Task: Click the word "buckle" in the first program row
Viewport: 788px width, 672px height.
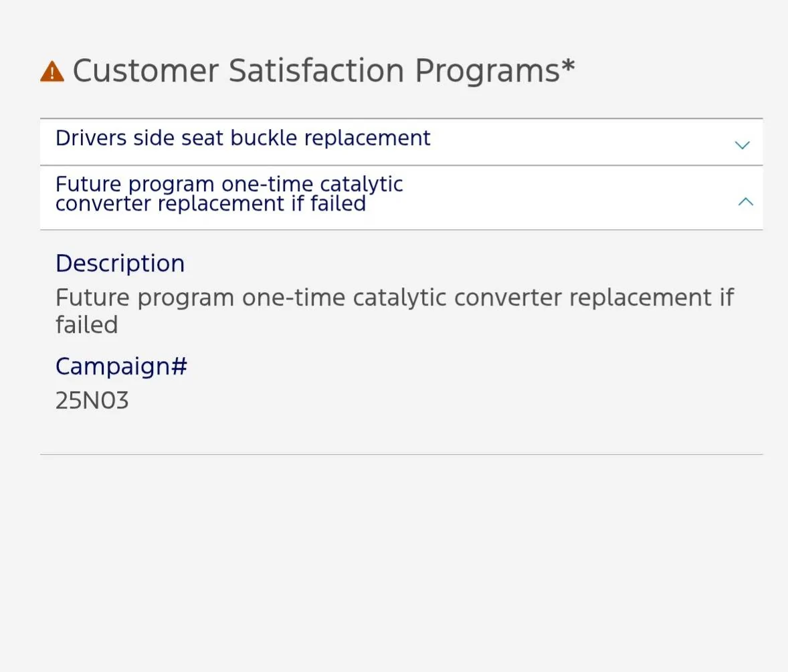Action: pyautogui.click(x=264, y=138)
